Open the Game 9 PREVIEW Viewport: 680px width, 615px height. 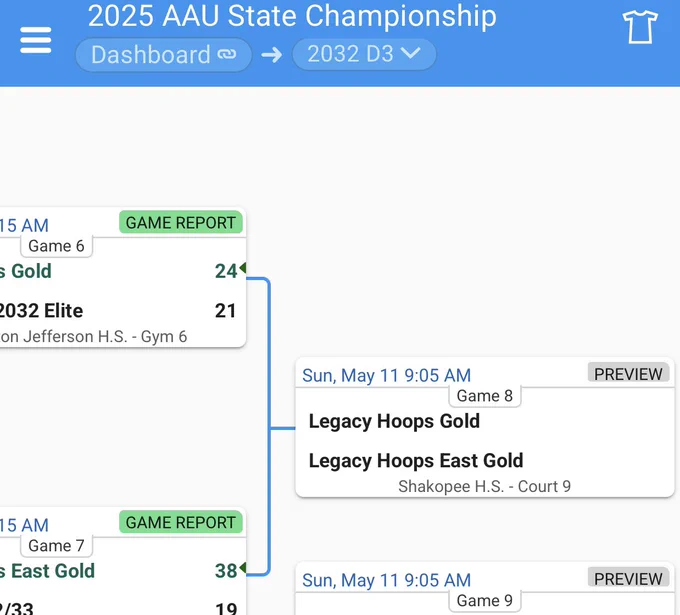[x=628, y=579]
